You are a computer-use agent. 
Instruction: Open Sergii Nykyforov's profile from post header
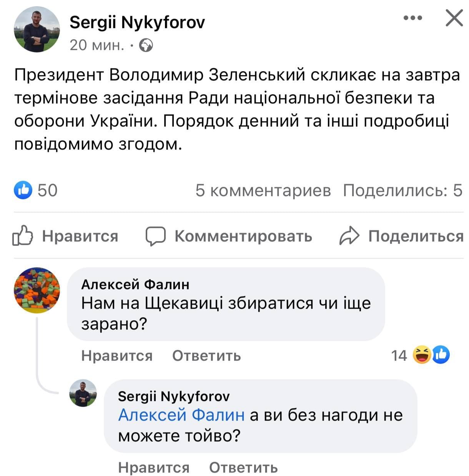[x=137, y=22]
